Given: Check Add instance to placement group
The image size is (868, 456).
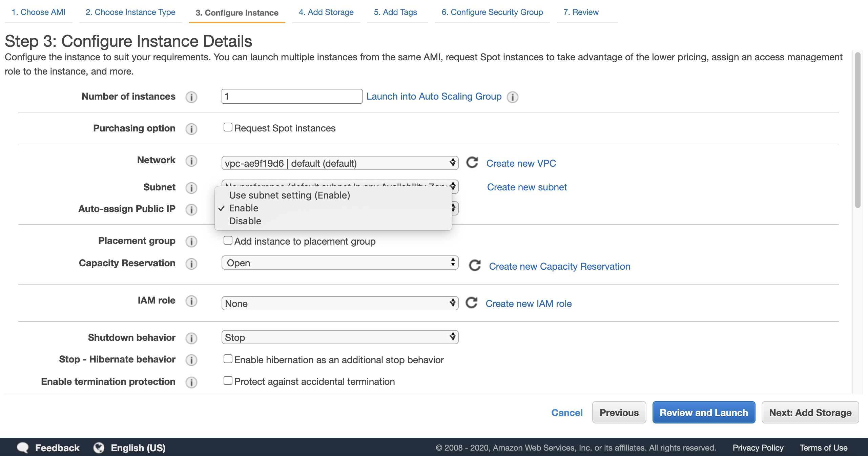Looking at the screenshot, I should pos(228,240).
